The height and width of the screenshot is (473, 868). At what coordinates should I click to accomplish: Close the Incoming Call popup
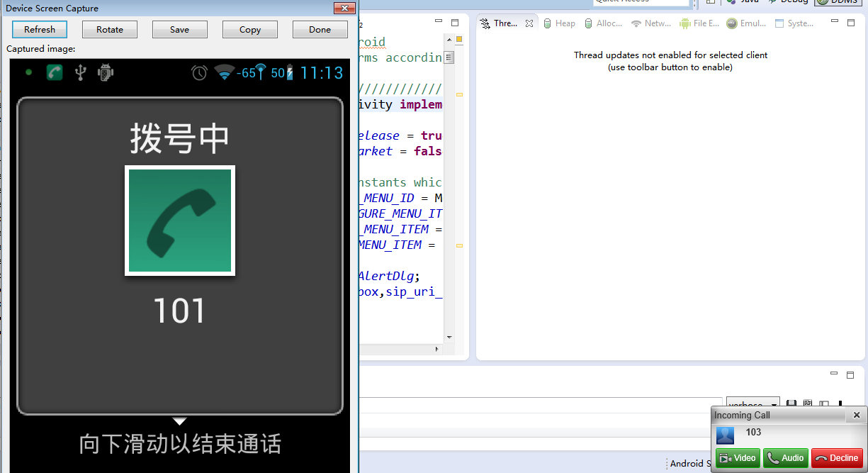(x=856, y=416)
